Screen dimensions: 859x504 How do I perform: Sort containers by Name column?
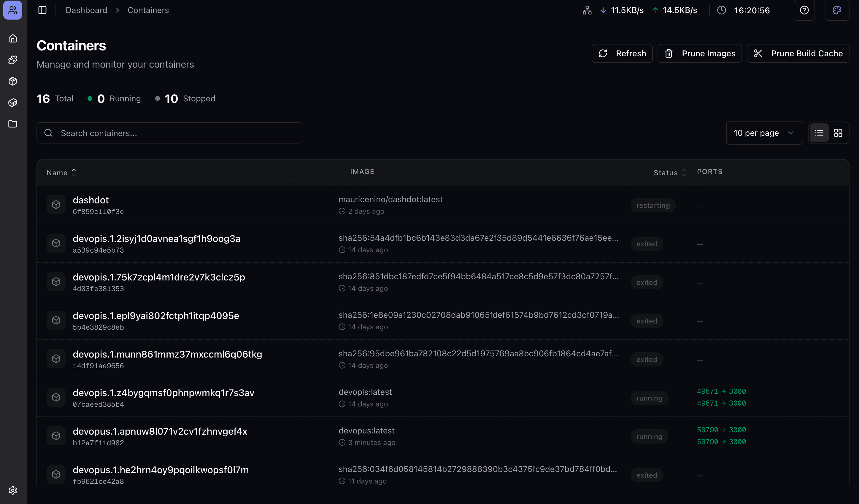point(61,172)
